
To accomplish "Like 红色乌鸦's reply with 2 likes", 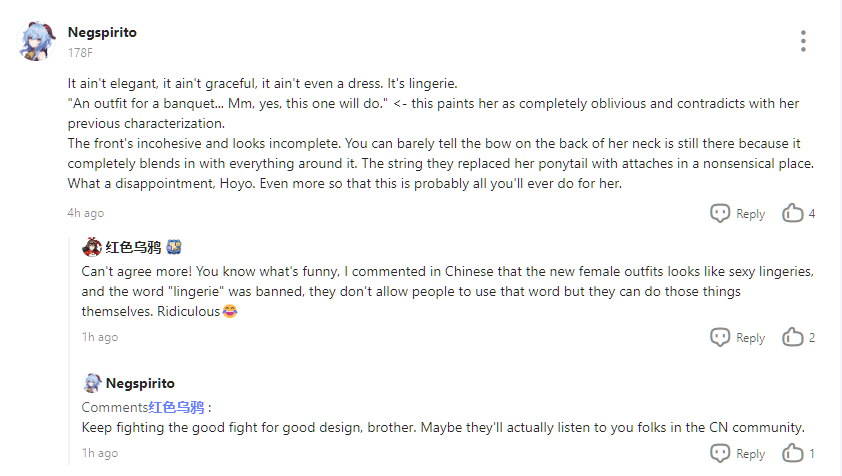I will pyautogui.click(x=793, y=337).
